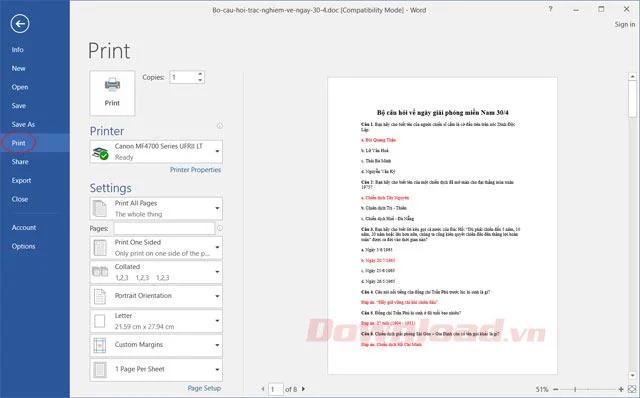The height and width of the screenshot is (398, 640).
Task: Click the Portrait Orientation page icon
Action: click(x=100, y=296)
